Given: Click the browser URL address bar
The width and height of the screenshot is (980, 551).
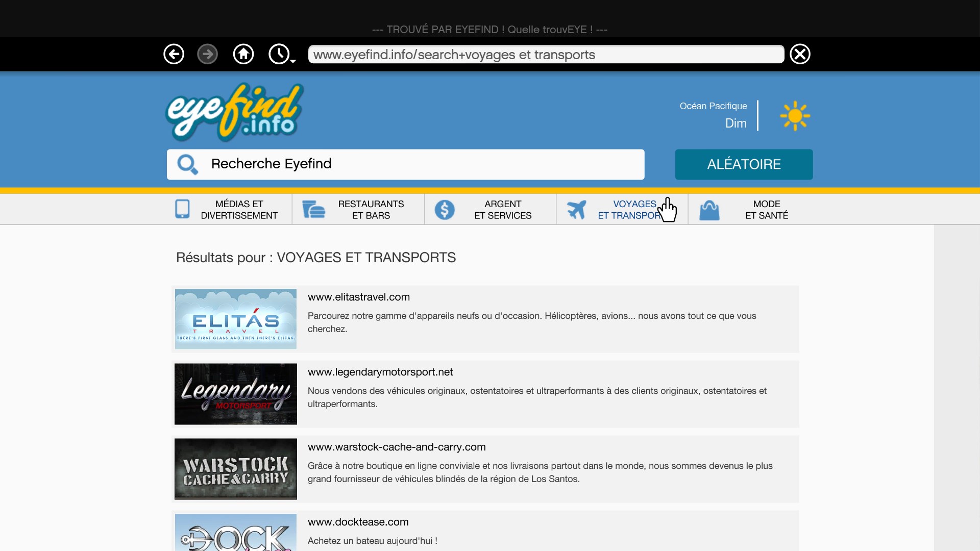Looking at the screenshot, I should tap(545, 55).
